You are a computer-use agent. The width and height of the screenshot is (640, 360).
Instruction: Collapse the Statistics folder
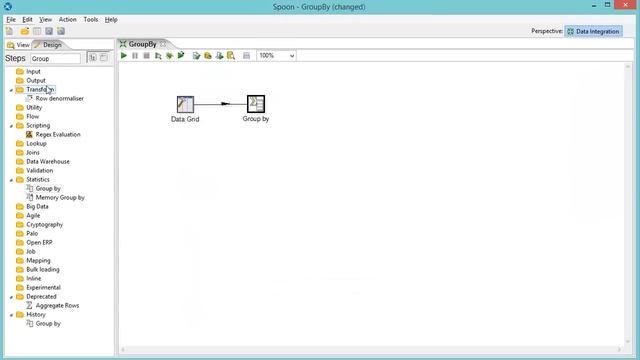coord(11,180)
